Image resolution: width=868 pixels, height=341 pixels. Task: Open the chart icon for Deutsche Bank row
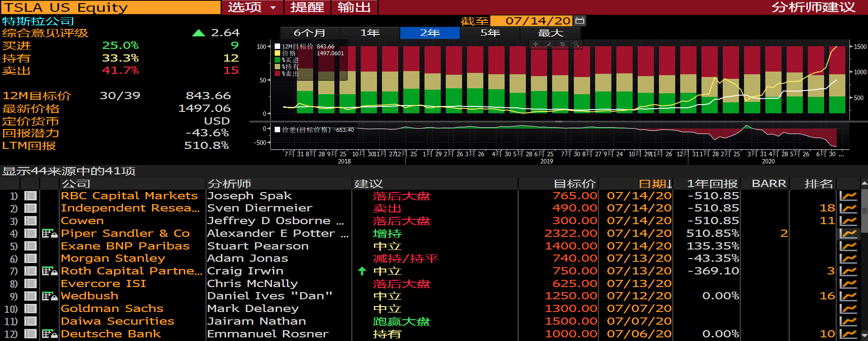(849, 334)
